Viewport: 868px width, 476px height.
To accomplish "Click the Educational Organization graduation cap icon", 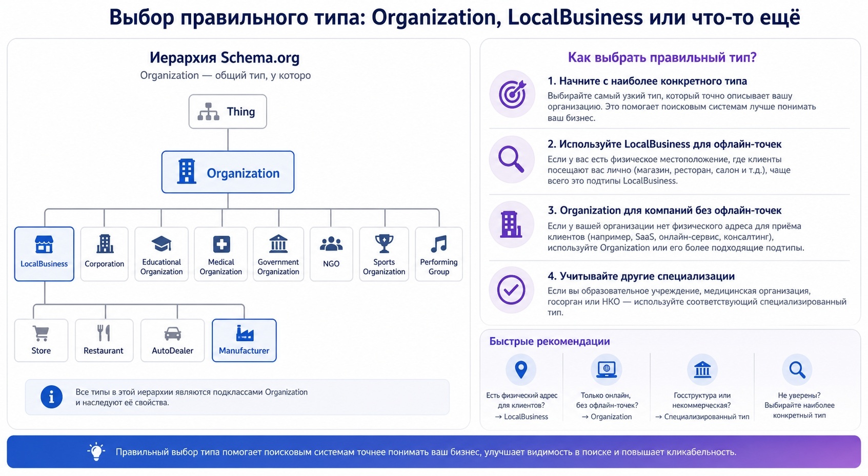I will (x=162, y=244).
